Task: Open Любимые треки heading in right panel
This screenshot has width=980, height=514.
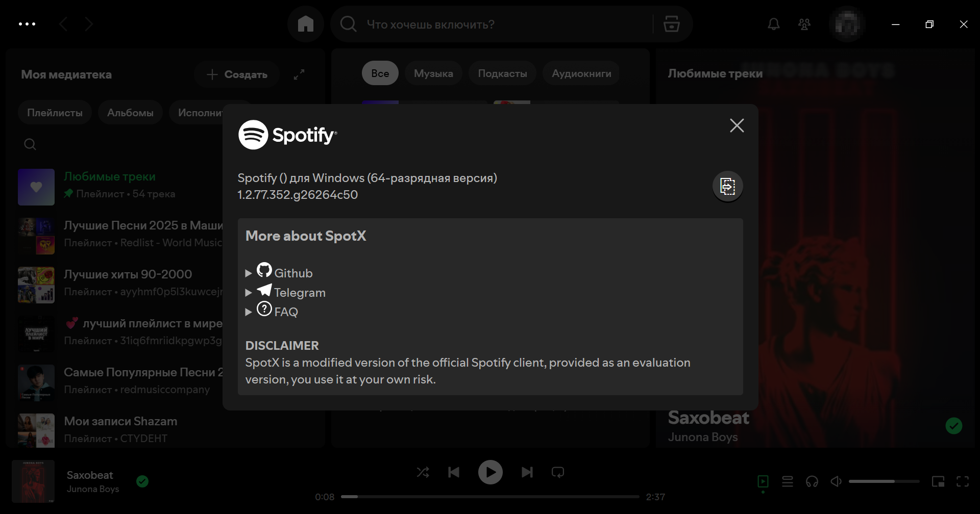Action: coord(715,73)
